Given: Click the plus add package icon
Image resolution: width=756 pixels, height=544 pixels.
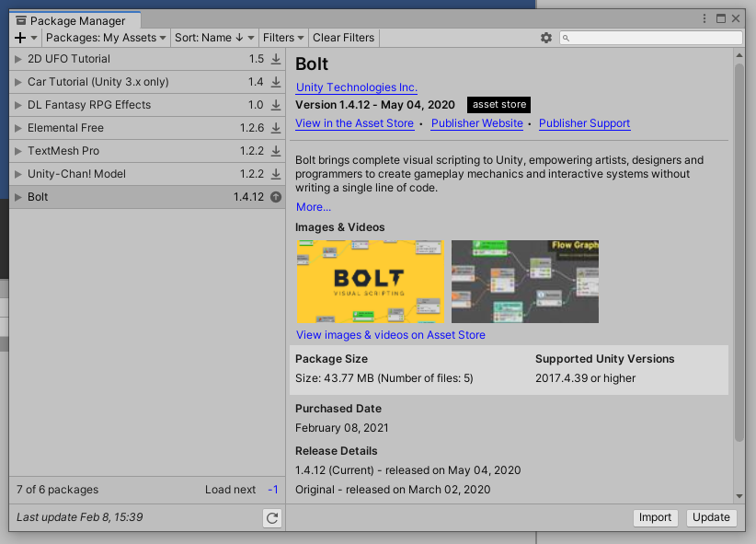Looking at the screenshot, I should 20,38.
